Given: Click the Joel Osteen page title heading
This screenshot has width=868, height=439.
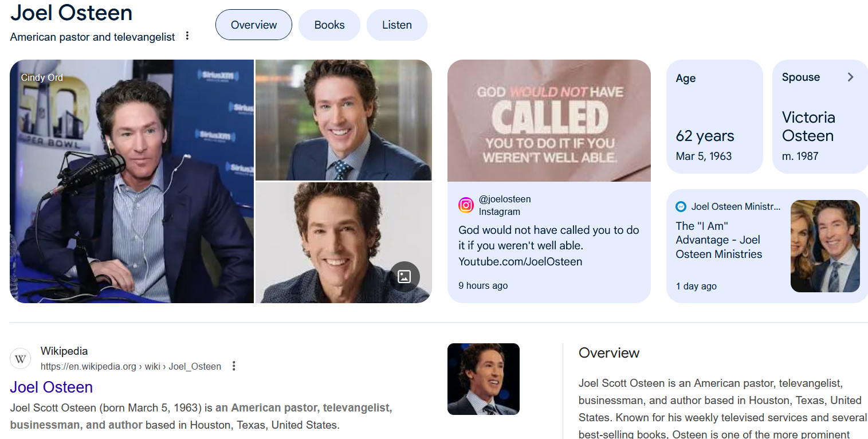Looking at the screenshot, I should point(71,13).
